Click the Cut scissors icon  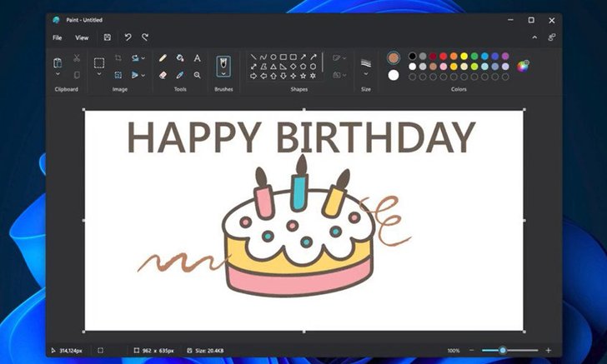(x=77, y=58)
